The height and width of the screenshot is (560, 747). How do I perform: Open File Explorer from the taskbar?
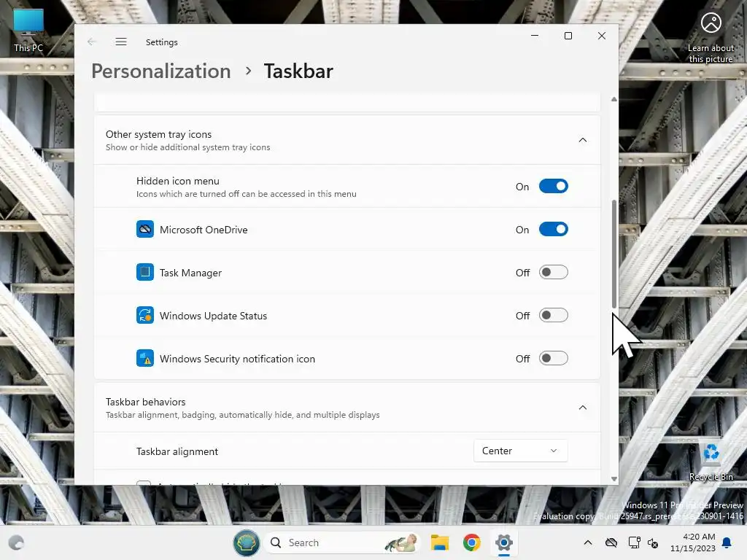pos(439,542)
